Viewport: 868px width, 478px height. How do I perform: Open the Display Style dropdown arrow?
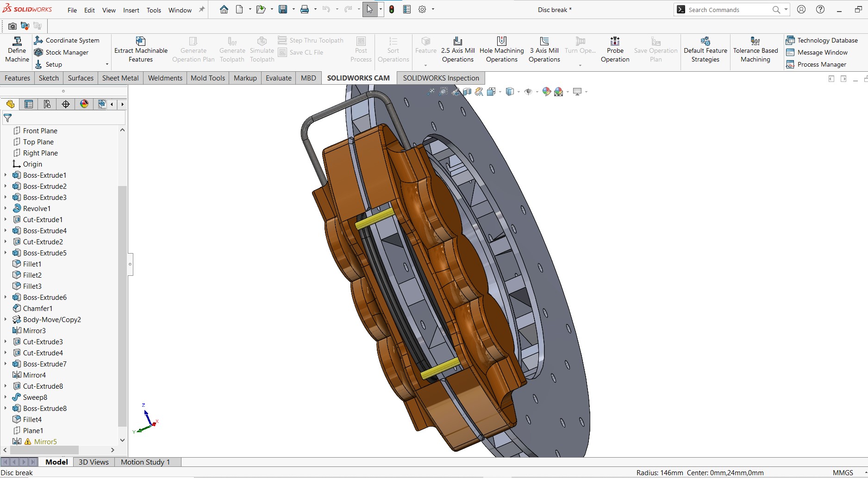(x=518, y=92)
